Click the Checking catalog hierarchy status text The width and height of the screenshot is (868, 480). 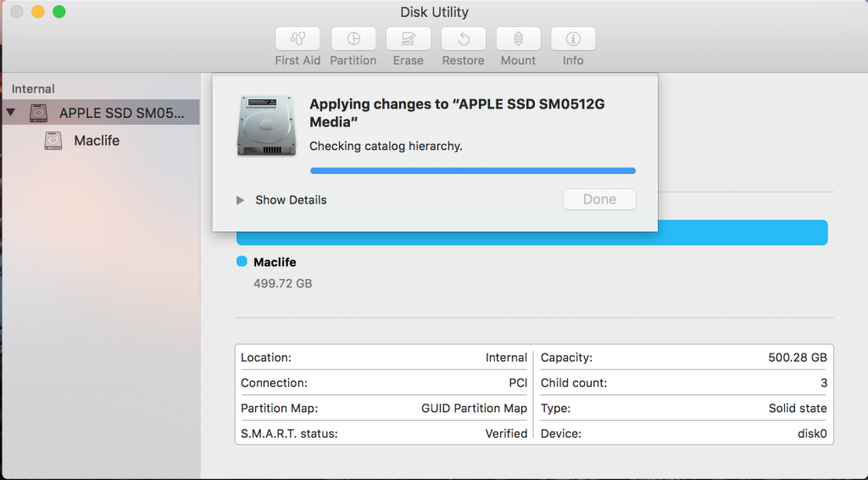386,146
